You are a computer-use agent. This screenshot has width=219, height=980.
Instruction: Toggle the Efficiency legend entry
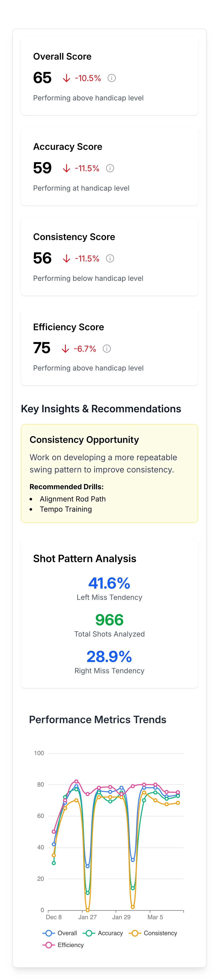click(63, 945)
